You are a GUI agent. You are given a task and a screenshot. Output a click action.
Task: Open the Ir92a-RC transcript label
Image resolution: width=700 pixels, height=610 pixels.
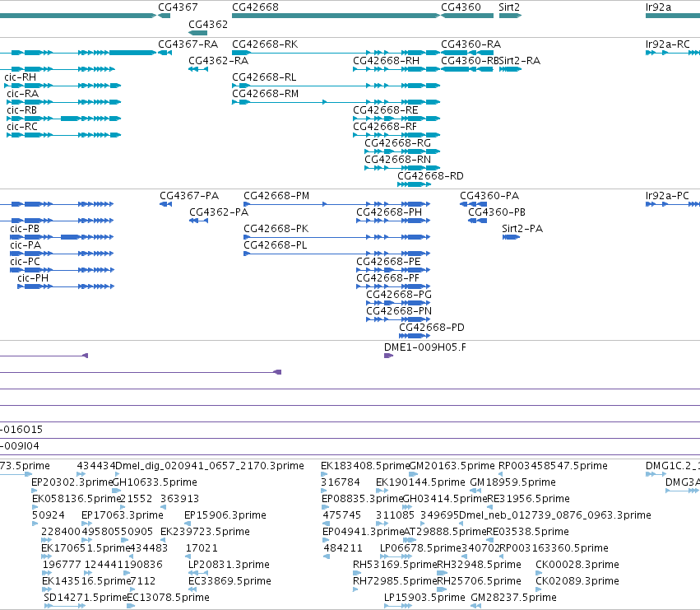[x=668, y=44]
